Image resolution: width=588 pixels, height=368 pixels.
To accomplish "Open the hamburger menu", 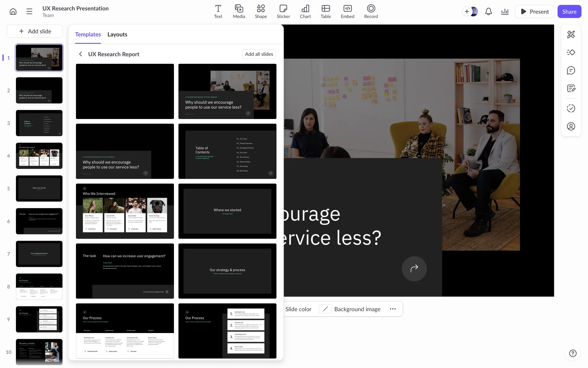I will pos(29,12).
